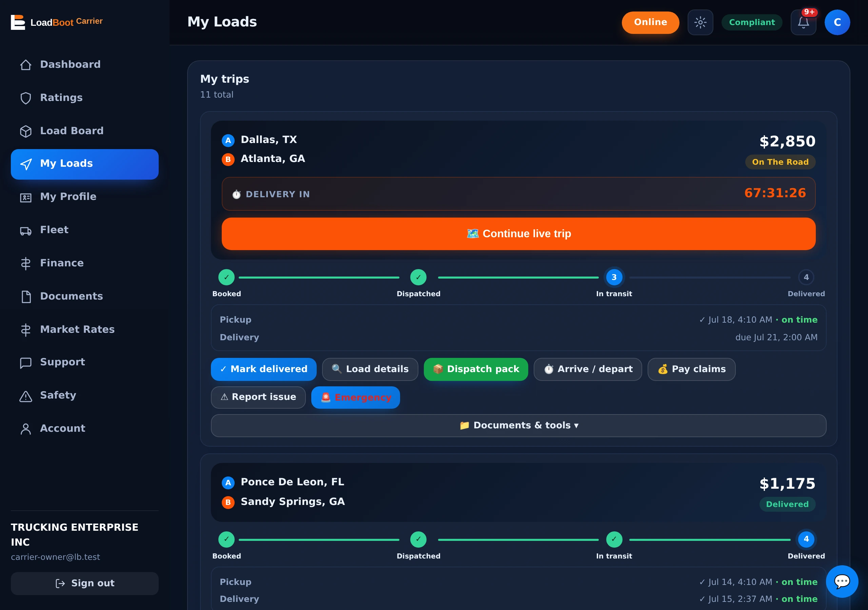Sign out of the carrier account

[x=85, y=583]
